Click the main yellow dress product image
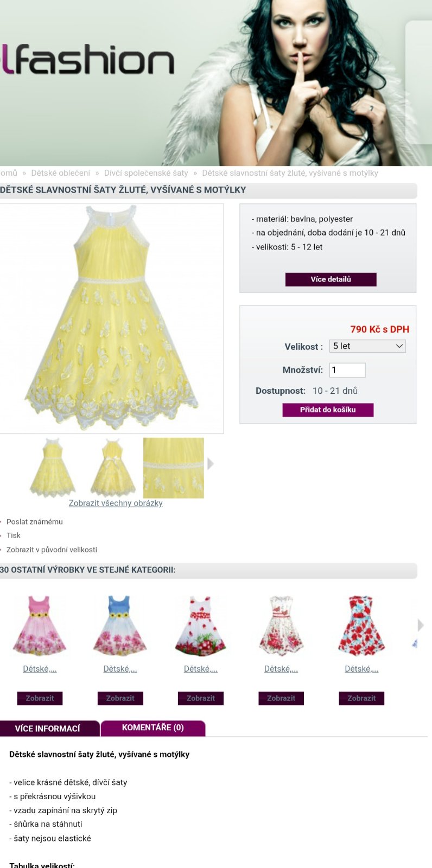 tap(111, 318)
